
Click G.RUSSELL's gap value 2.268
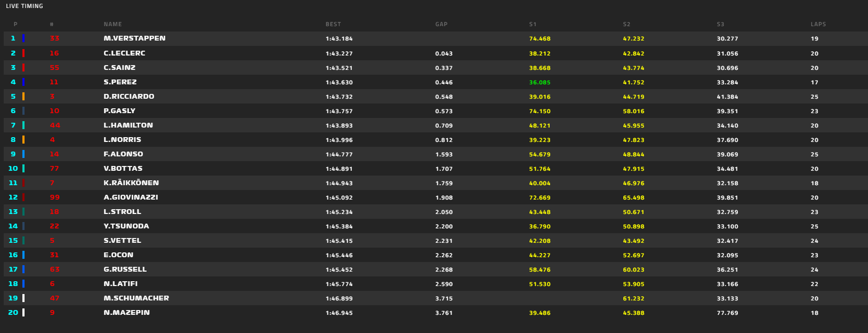pos(444,269)
